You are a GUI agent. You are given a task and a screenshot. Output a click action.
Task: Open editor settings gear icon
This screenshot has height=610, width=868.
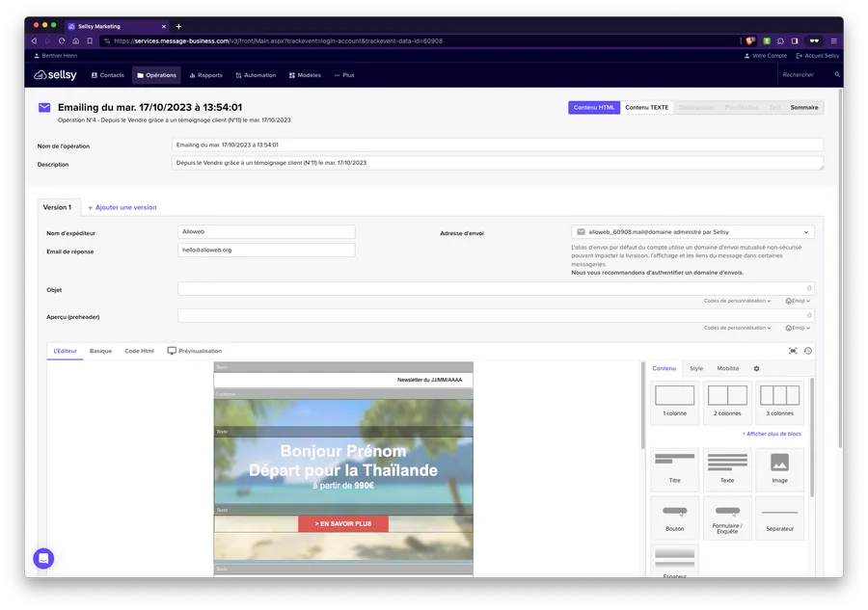pyautogui.click(x=756, y=368)
